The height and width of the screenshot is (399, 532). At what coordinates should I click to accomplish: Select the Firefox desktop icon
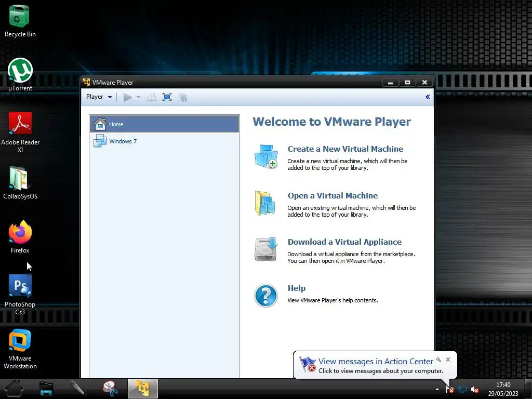tap(20, 237)
